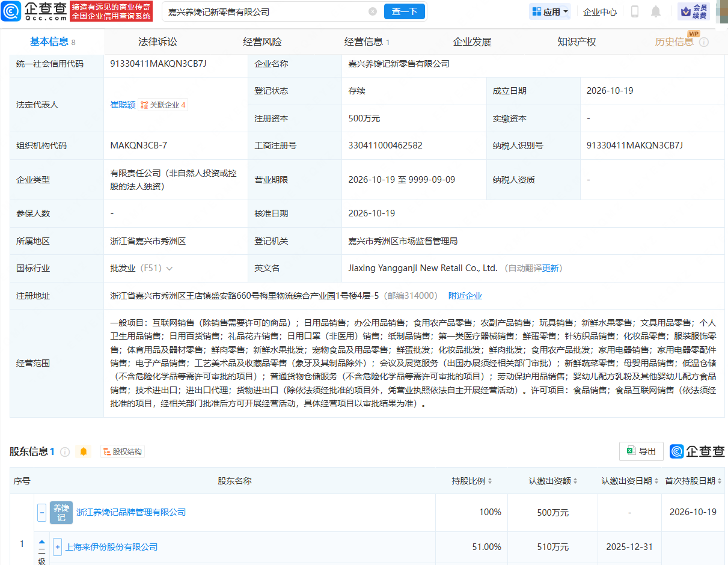The height and width of the screenshot is (565, 728).
Task: Switch to the 经营信息 tab
Action: [x=367, y=41]
